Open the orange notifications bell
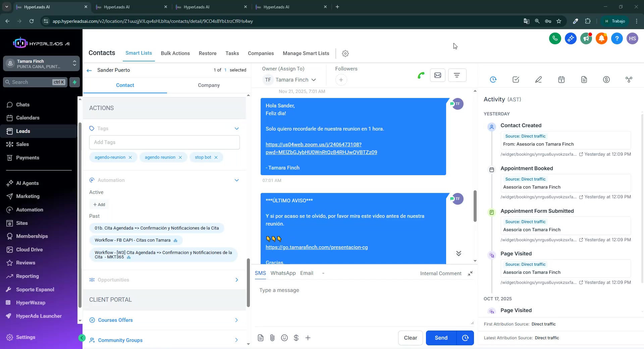The image size is (644, 349). pos(601,39)
